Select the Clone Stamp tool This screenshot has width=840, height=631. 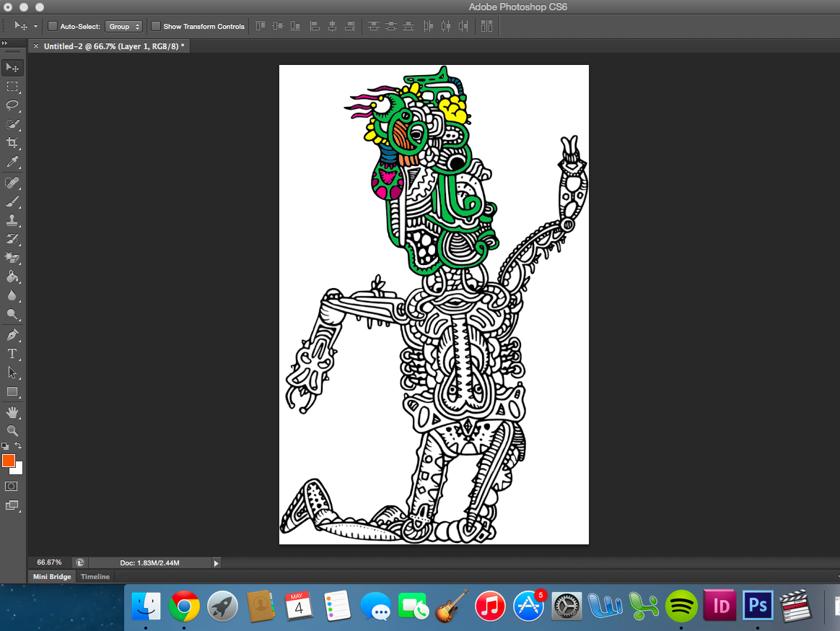[x=12, y=220]
